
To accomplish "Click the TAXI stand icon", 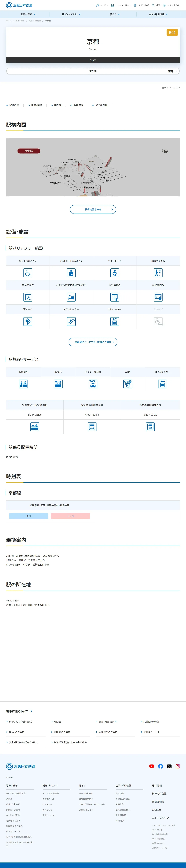I will click(x=93, y=384).
